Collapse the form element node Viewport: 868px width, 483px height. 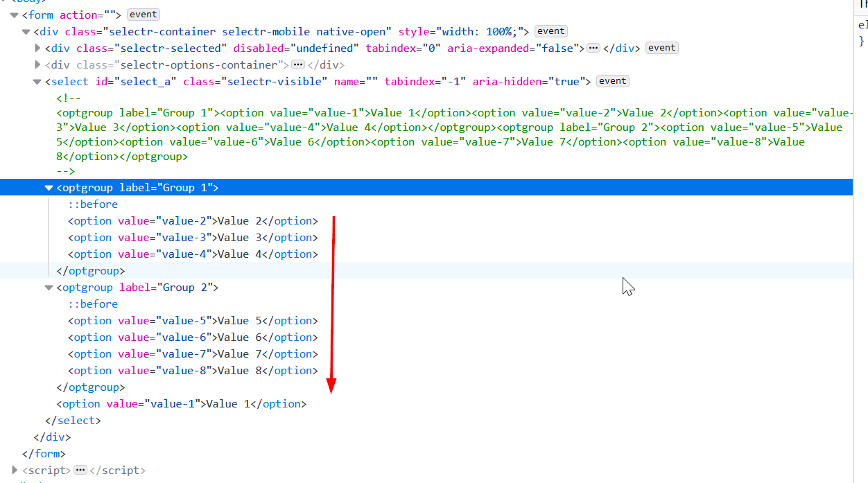click(x=15, y=15)
